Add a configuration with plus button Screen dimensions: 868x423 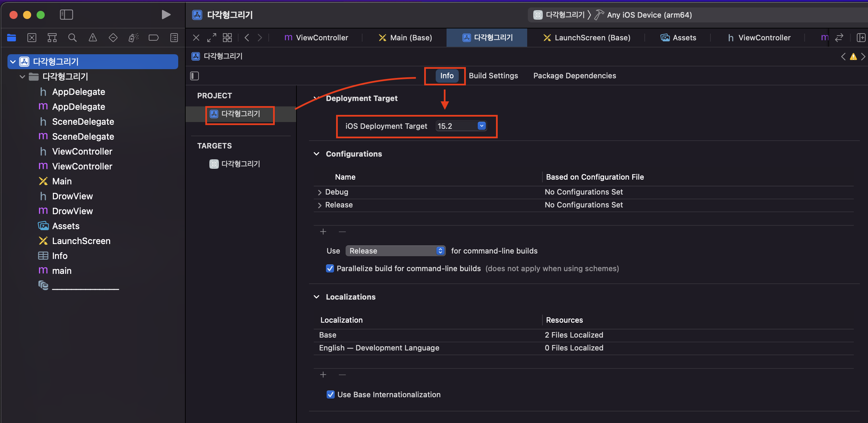click(323, 231)
